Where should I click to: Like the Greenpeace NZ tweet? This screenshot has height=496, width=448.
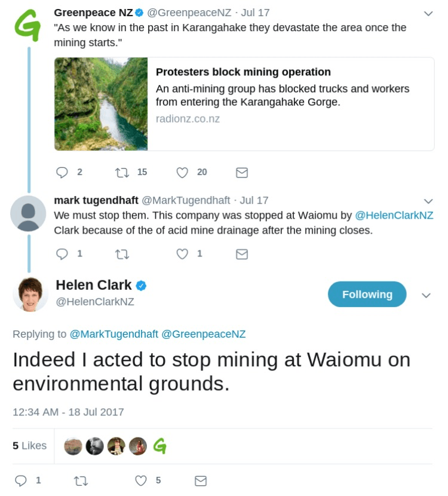pos(183,172)
